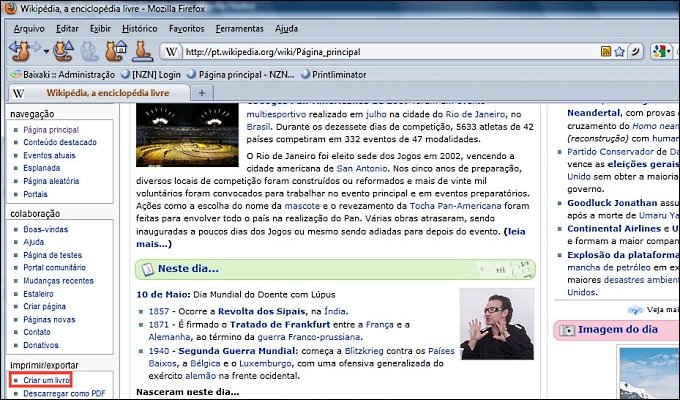Viewport: 680px width, 400px height.
Task: Click Esplanada sidebar link
Action: point(42,168)
